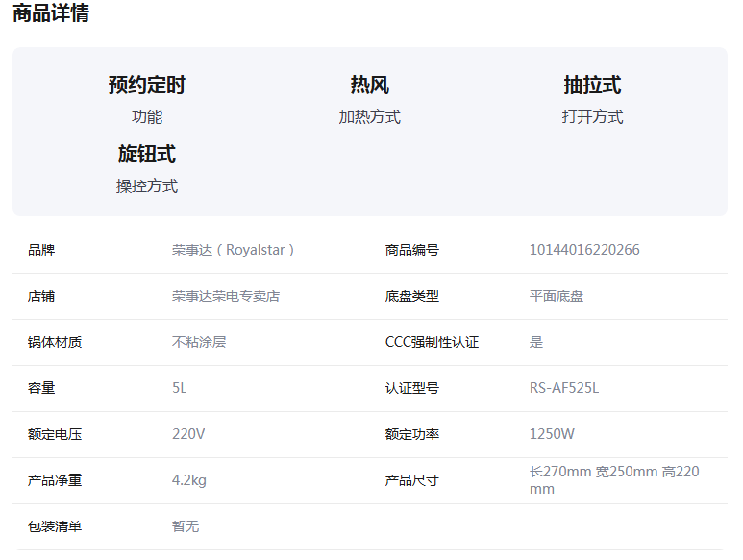Select the 暂无 packing list value
The width and height of the screenshot is (743, 560).
pyautogui.click(x=186, y=526)
